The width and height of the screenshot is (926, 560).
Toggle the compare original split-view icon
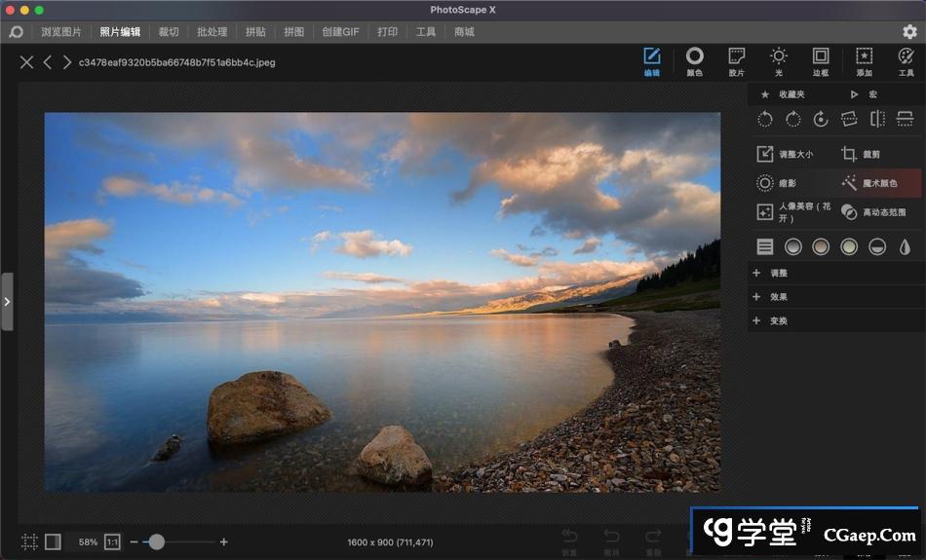point(53,541)
